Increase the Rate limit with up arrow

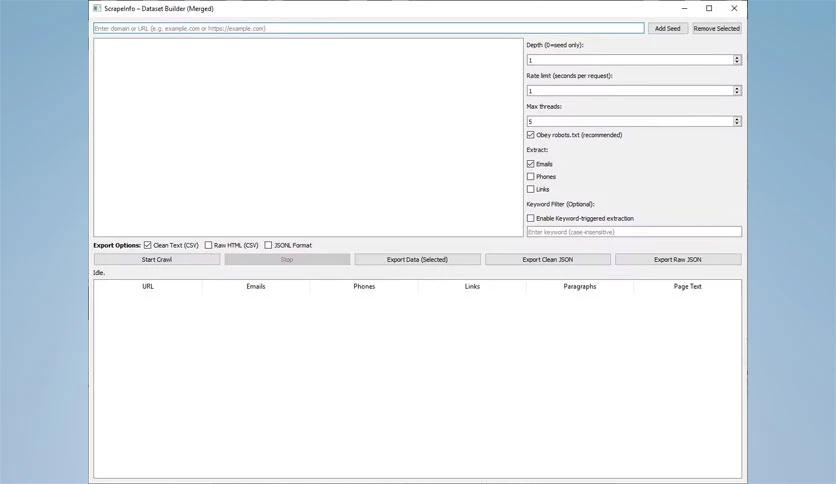point(737,88)
